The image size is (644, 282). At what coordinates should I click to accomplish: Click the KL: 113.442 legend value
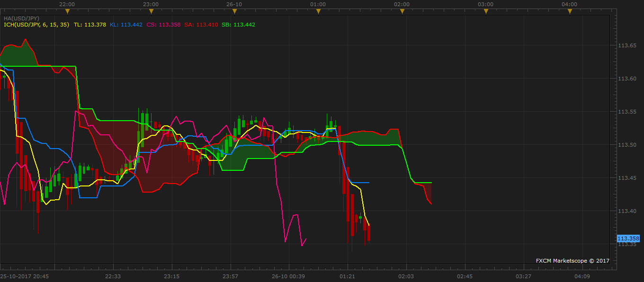point(126,25)
